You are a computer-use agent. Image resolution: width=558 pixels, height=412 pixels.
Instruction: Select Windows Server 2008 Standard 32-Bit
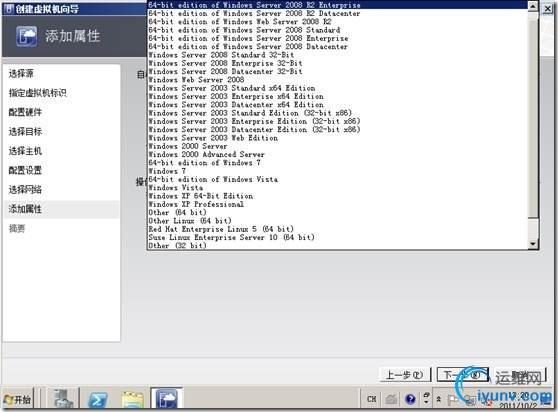pos(337,55)
